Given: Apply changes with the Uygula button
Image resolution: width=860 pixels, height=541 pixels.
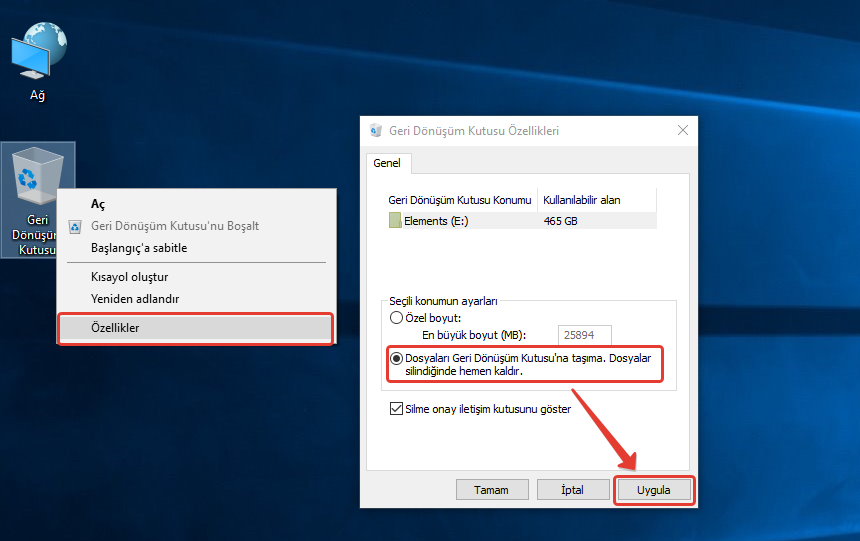Looking at the screenshot, I should point(653,490).
